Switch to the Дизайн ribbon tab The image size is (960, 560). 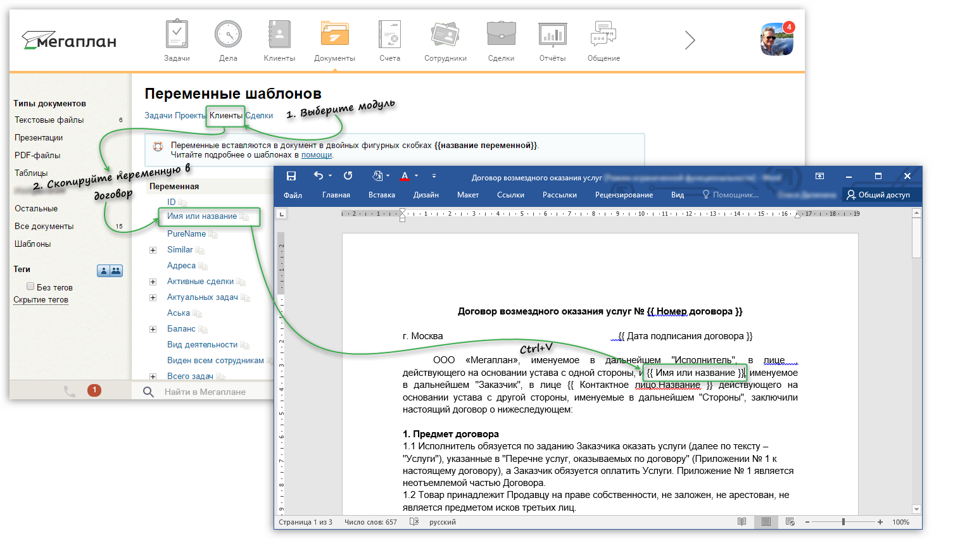click(x=426, y=195)
